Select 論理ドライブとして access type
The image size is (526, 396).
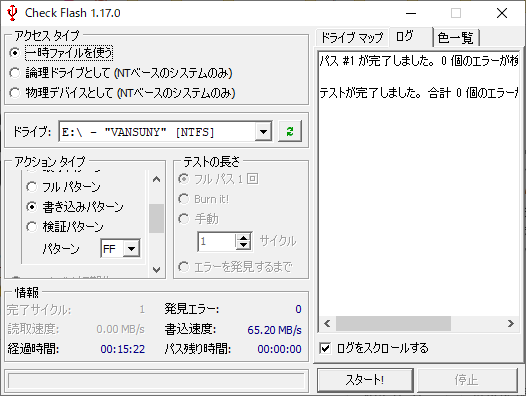click(14, 73)
